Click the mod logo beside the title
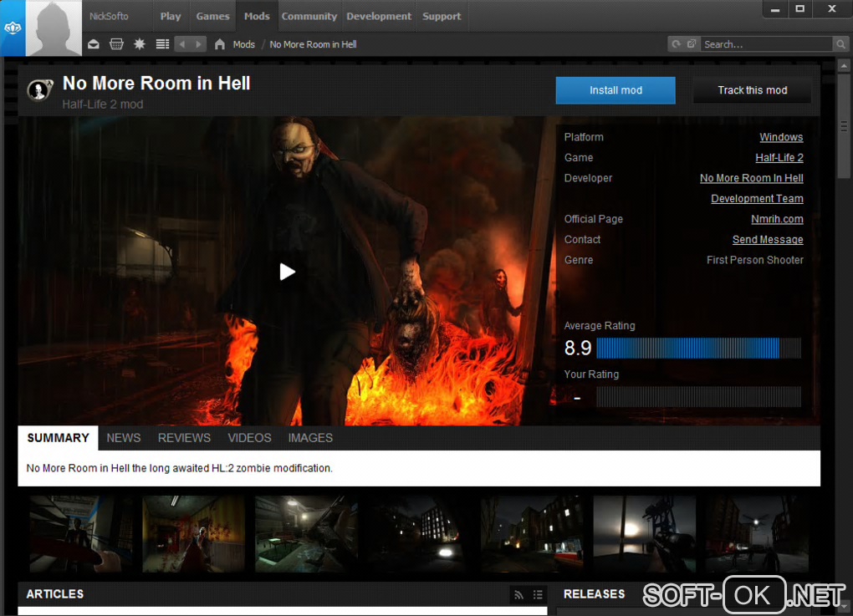 click(39, 89)
